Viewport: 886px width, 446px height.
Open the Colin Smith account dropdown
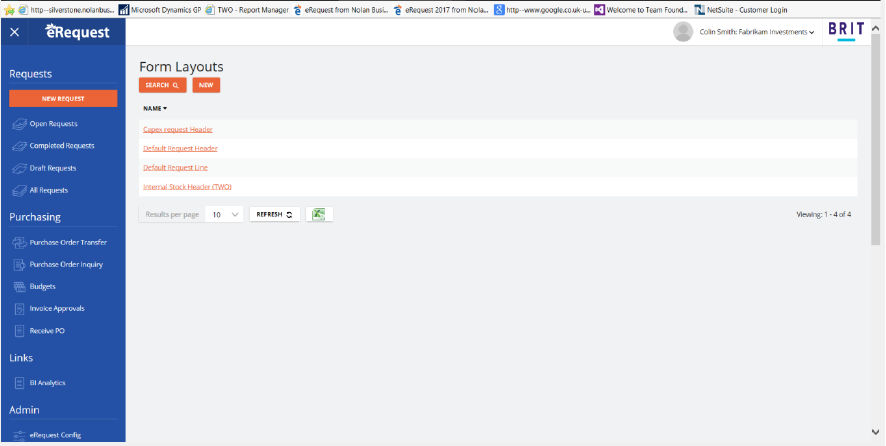click(757, 32)
